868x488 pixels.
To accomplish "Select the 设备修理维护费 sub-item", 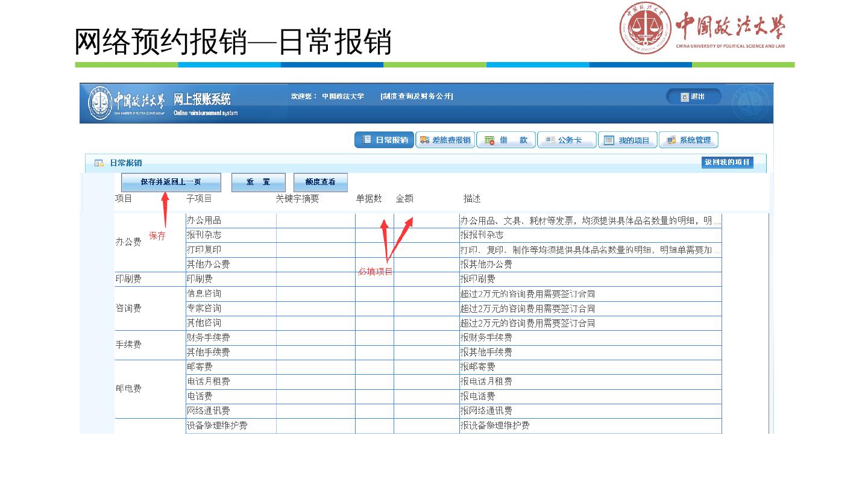I will (x=217, y=425).
